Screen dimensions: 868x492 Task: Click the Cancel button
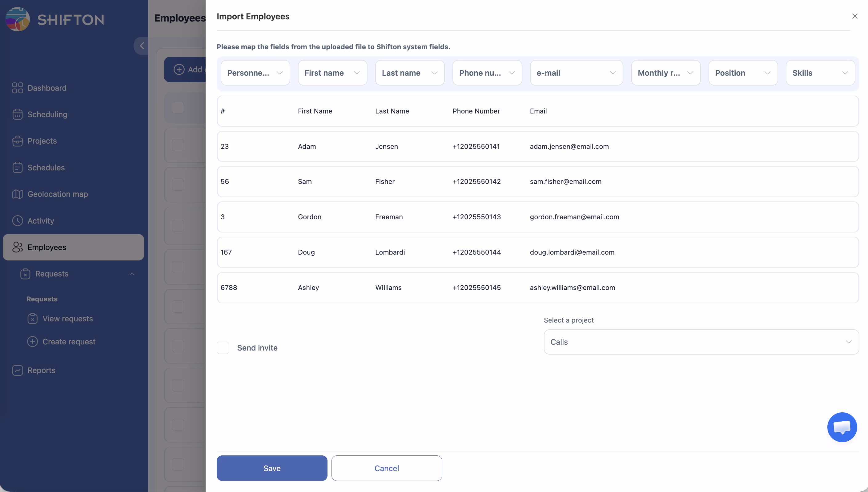click(x=387, y=468)
